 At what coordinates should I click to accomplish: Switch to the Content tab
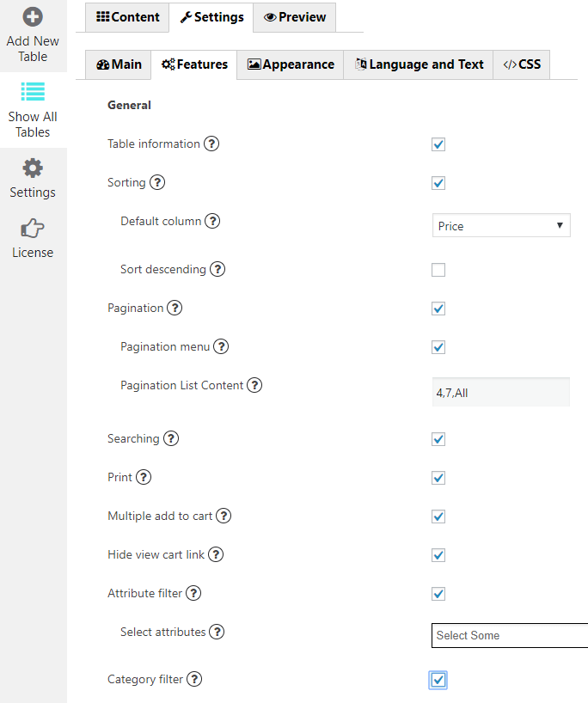click(128, 17)
